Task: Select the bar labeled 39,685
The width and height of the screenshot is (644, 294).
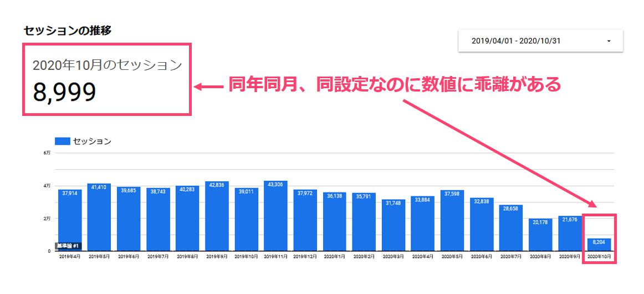Action: tap(129, 219)
